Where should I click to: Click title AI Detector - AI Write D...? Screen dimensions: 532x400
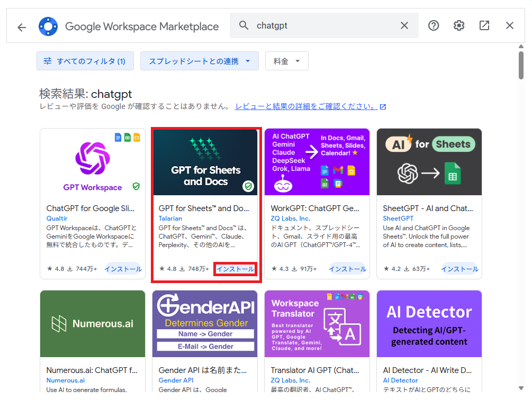pos(427,370)
